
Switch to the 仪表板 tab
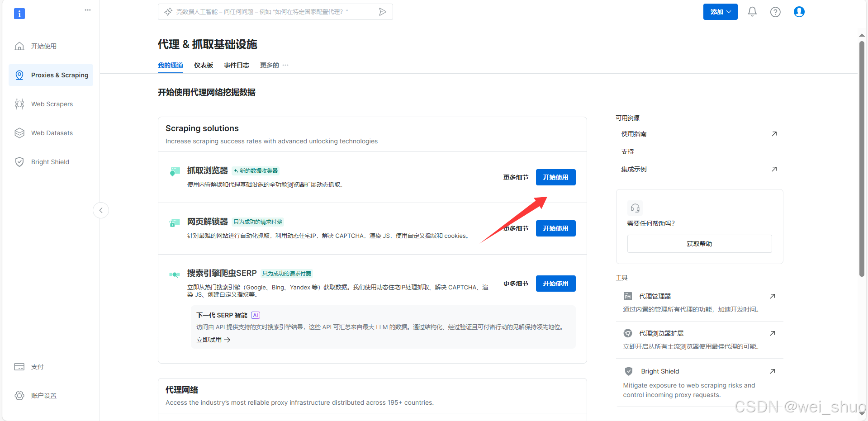click(x=203, y=65)
